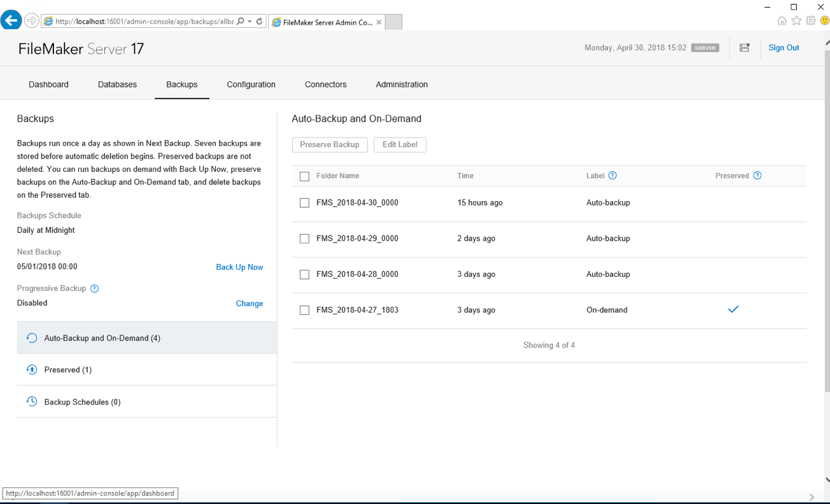Go to the Connectors tab
830x504 pixels.
325,85
